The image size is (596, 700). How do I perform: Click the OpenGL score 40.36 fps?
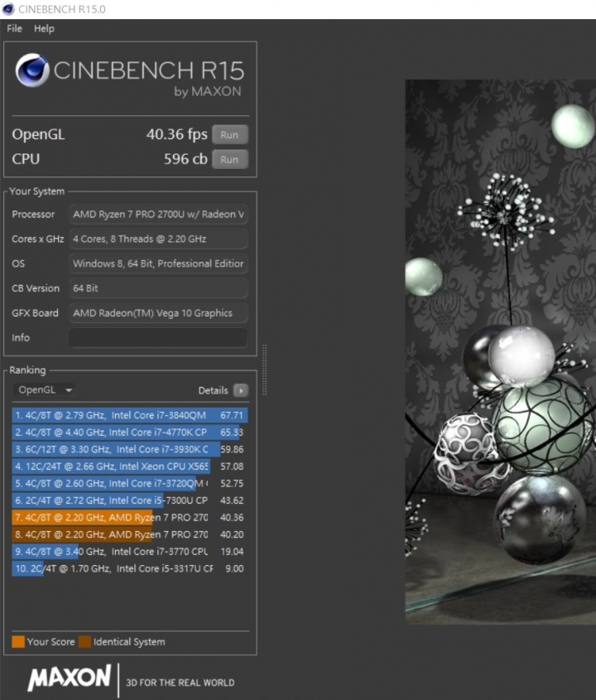pyautogui.click(x=177, y=134)
